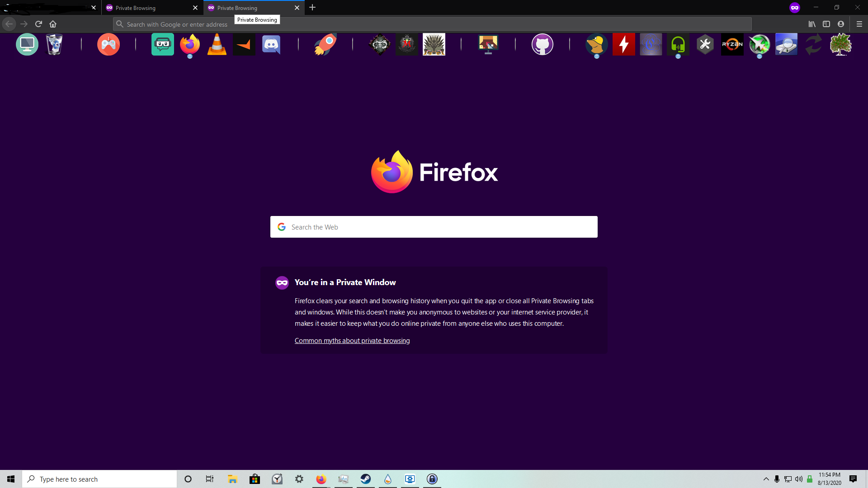The height and width of the screenshot is (488, 868).
Task: Click the Home button
Action: [x=53, y=24]
